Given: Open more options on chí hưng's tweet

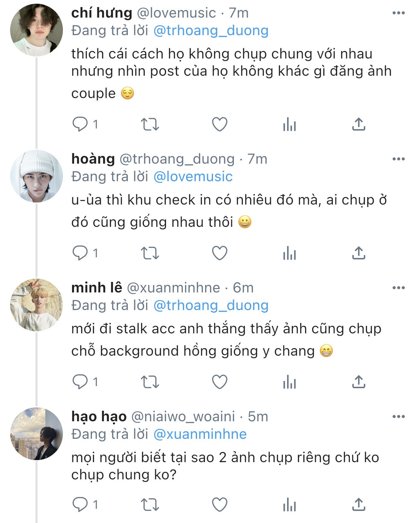Looking at the screenshot, I should coord(398,13).
